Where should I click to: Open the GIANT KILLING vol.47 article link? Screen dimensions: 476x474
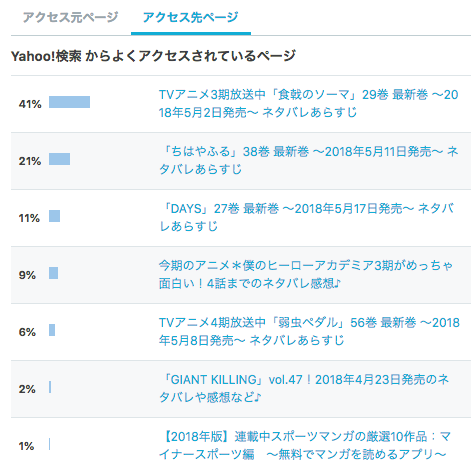(304, 388)
